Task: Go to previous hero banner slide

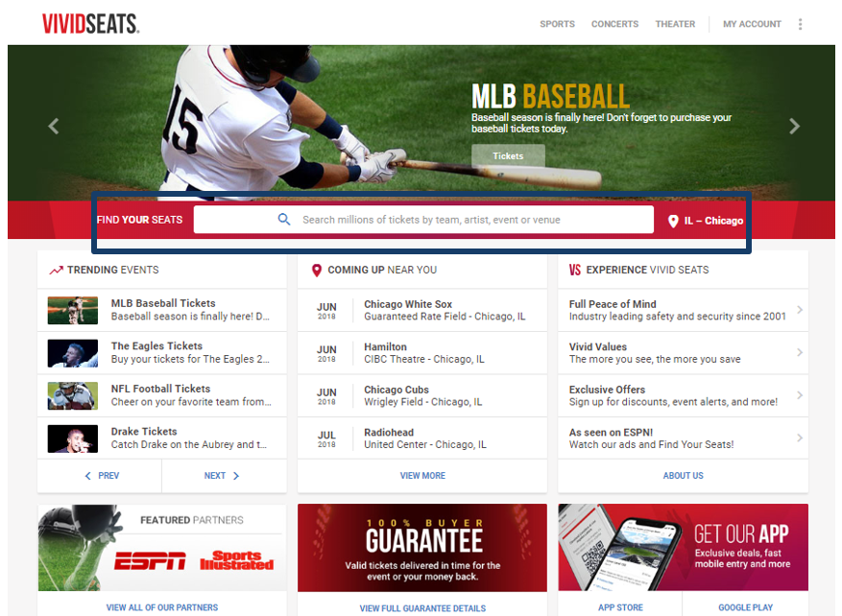Action: (53, 126)
